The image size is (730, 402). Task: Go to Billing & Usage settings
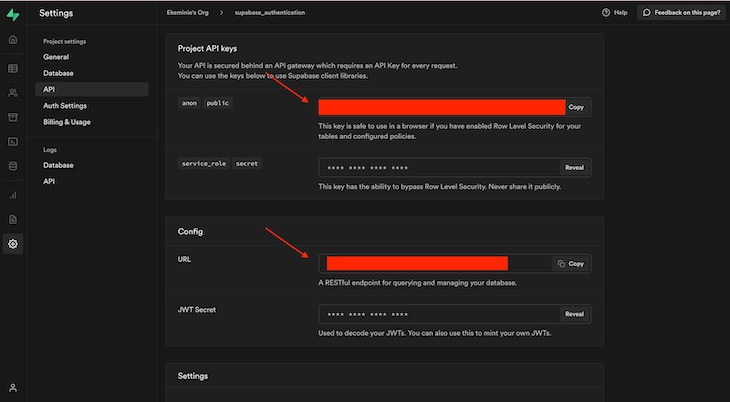pyautogui.click(x=67, y=121)
